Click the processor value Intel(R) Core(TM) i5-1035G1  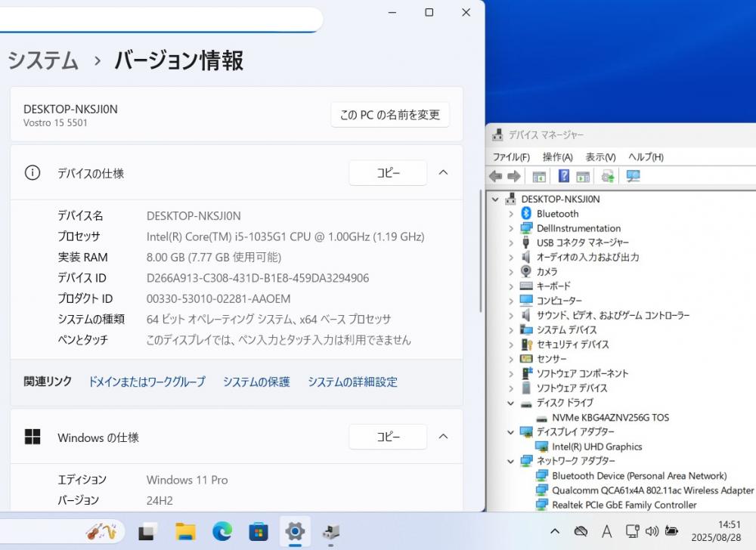(286, 236)
